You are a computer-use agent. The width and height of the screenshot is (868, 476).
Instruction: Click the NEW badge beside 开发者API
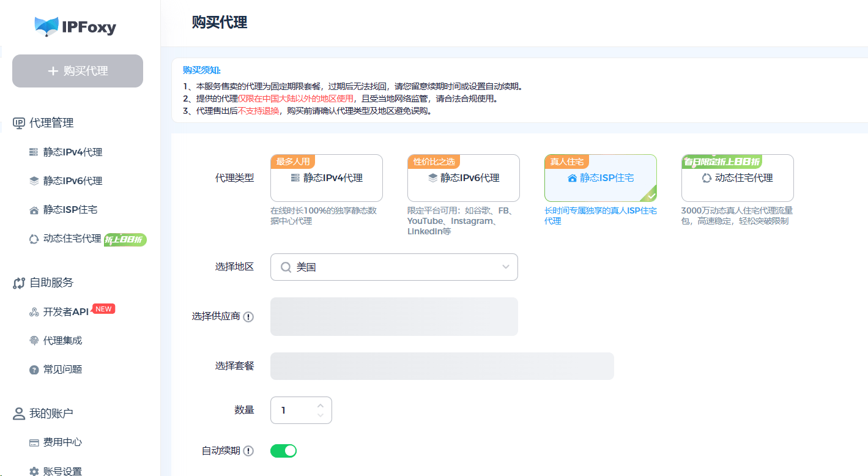coord(103,309)
